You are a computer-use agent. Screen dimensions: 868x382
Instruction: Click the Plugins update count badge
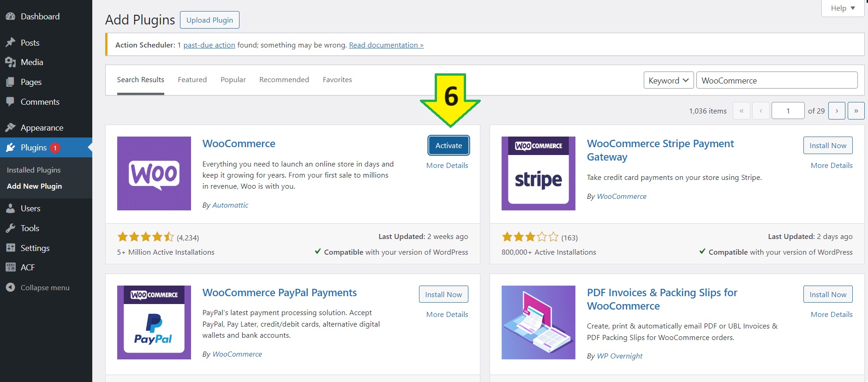pos(55,148)
